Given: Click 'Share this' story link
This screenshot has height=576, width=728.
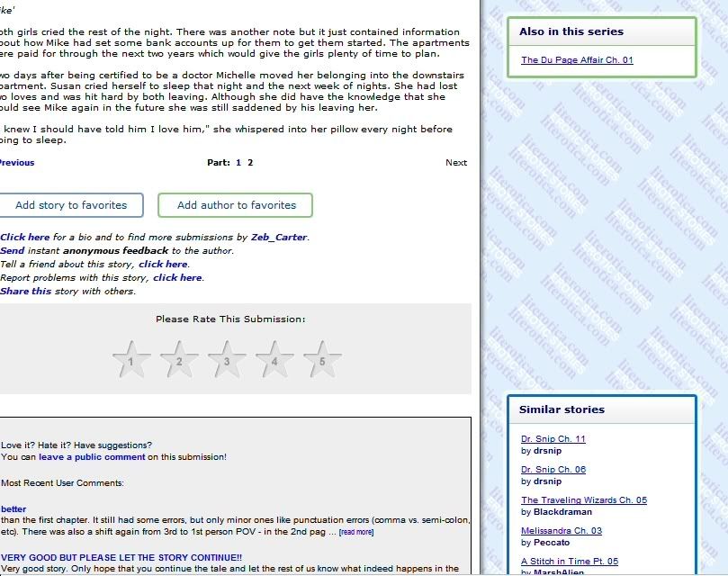Looking at the screenshot, I should [x=27, y=292].
